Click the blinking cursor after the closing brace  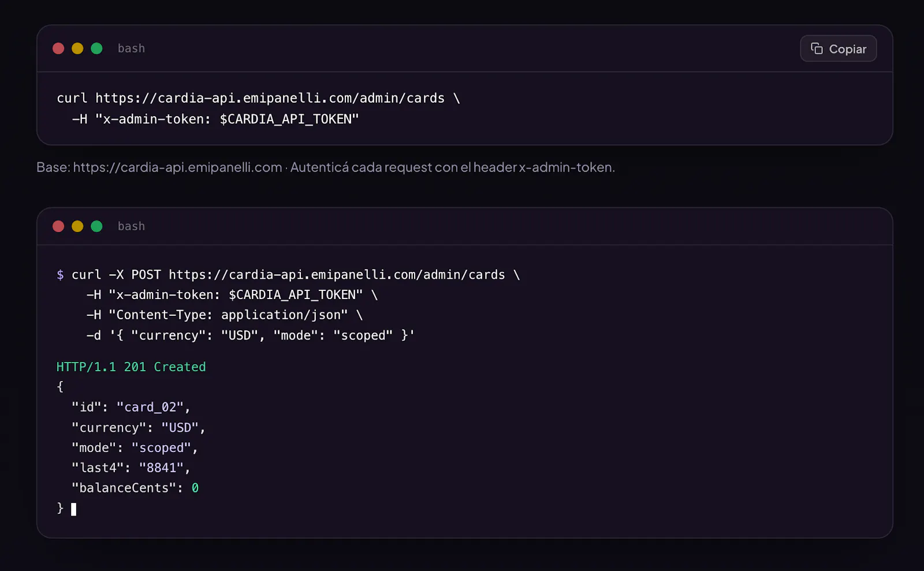tap(73, 509)
